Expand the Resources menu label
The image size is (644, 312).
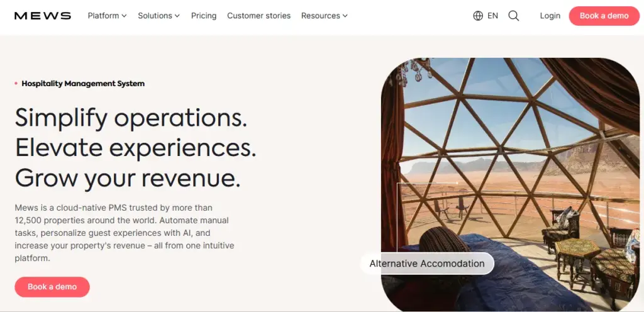[x=320, y=16]
